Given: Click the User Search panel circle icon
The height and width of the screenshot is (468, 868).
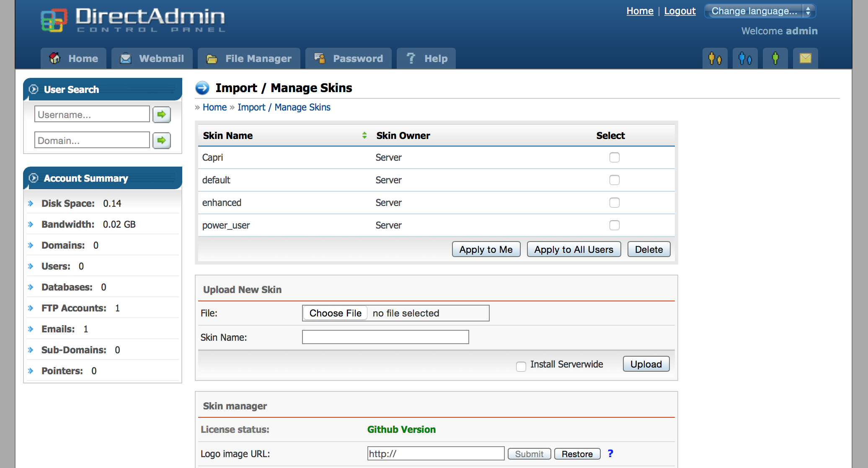Looking at the screenshot, I should click(34, 89).
